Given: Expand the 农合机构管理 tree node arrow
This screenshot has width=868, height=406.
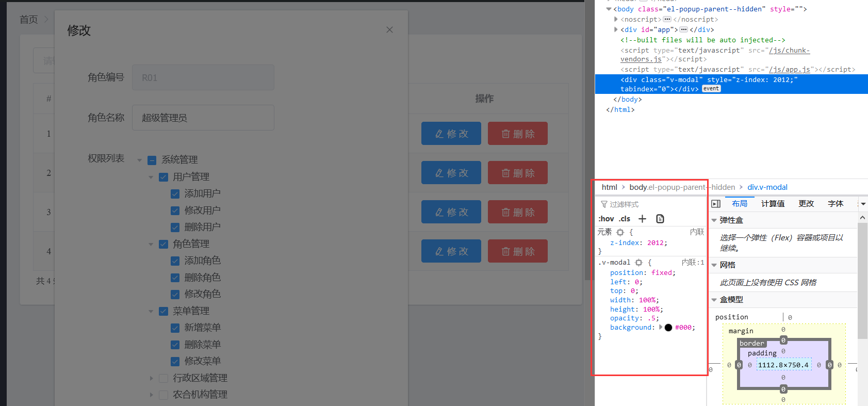Looking at the screenshot, I should (x=151, y=395).
